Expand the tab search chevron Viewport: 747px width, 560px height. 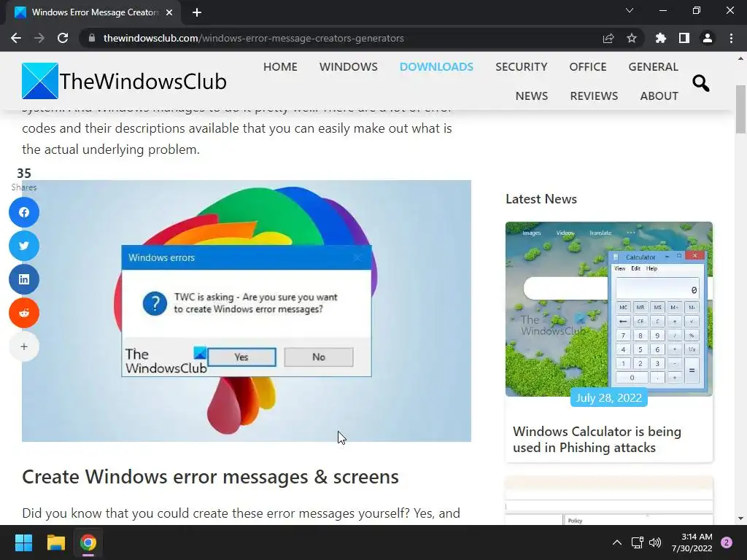630,10
